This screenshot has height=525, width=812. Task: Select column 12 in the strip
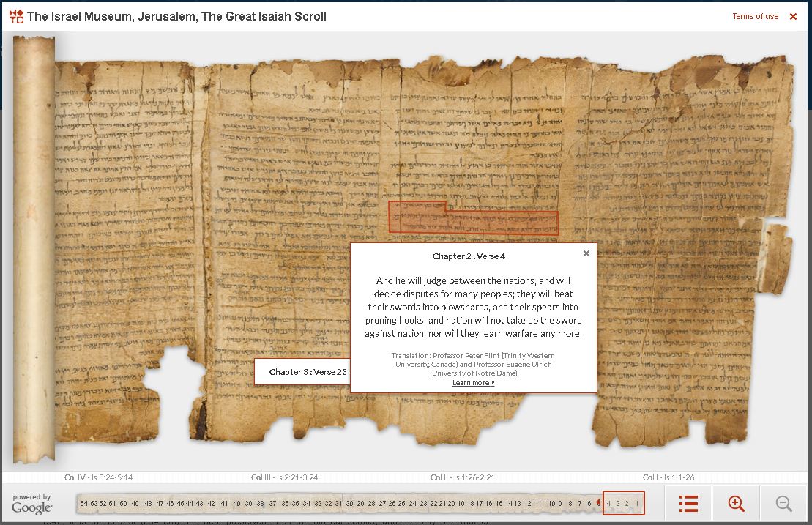click(528, 503)
